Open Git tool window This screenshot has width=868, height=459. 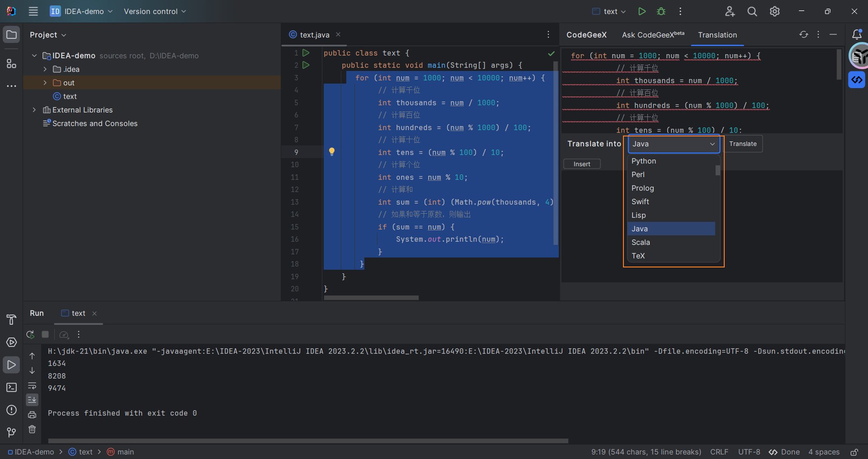(x=11, y=432)
